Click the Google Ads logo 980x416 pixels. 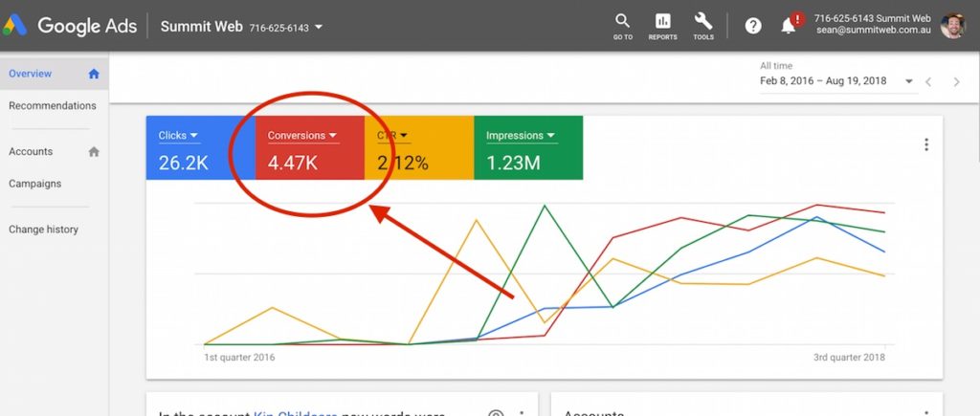pos(14,26)
